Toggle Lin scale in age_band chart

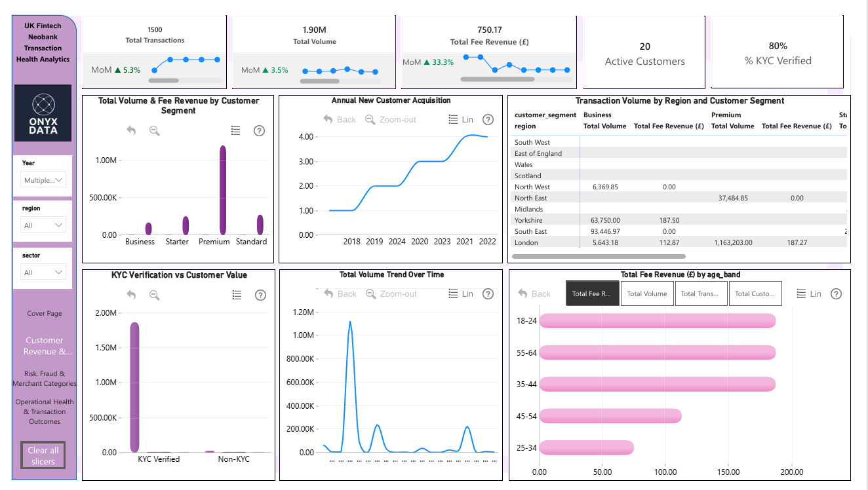(x=809, y=293)
